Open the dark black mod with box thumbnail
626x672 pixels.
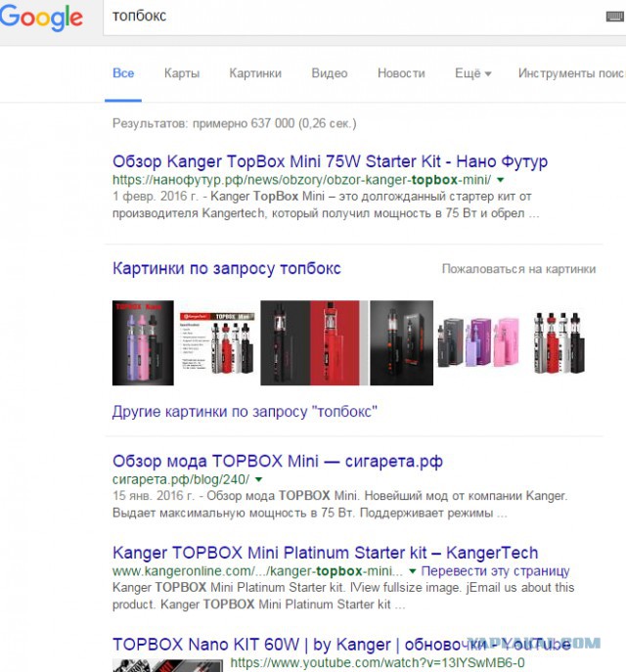[401, 343]
